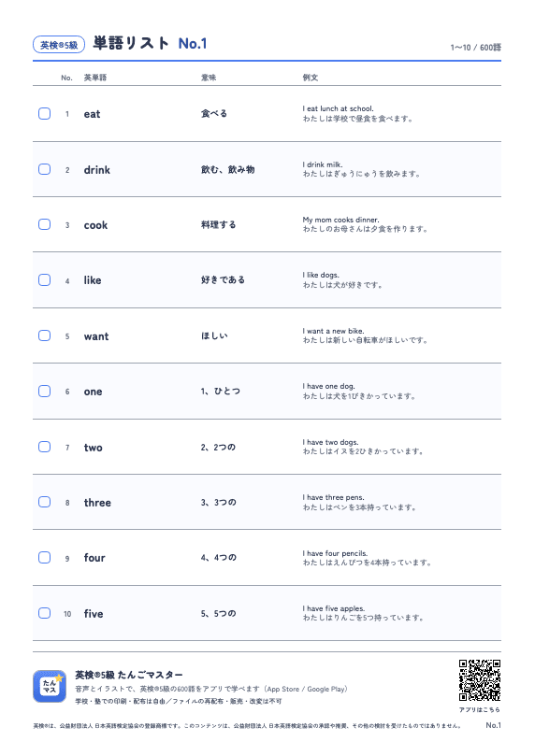
Task: Click the QR code for the app
Action: coord(480,680)
